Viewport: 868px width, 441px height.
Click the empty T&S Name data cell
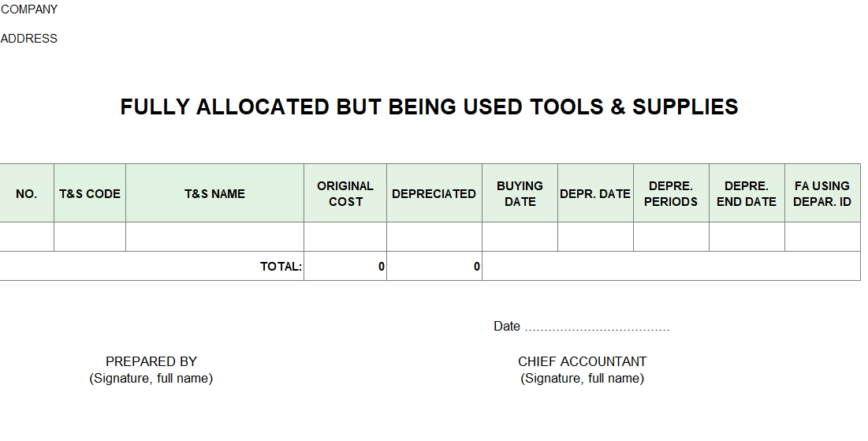tap(214, 237)
